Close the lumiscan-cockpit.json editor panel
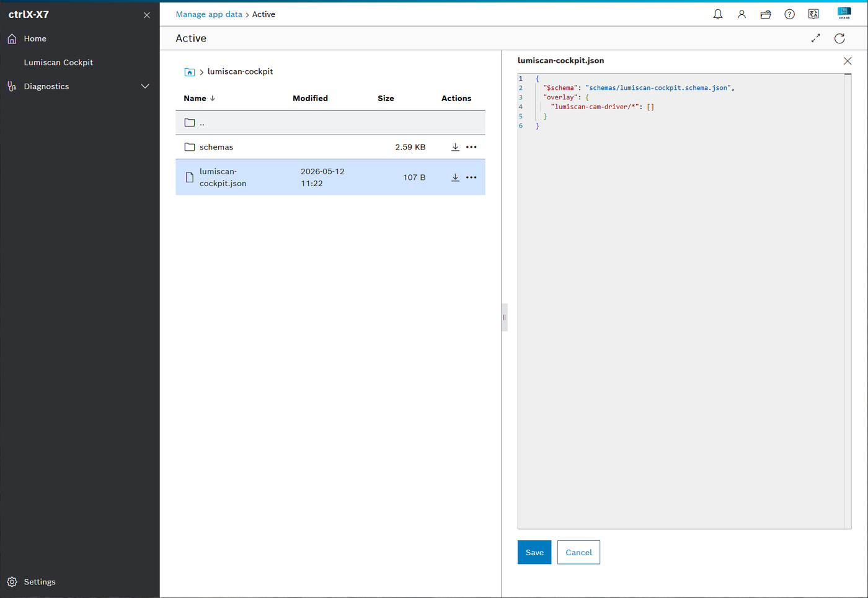This screenshot has height=598, width=868. tap(848, 61)
